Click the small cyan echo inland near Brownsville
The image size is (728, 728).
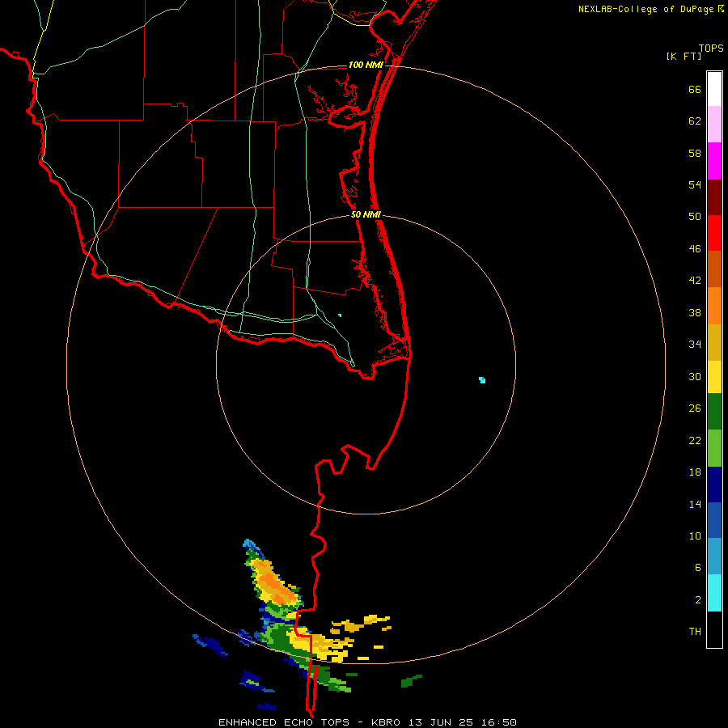[x=340, y=315]
